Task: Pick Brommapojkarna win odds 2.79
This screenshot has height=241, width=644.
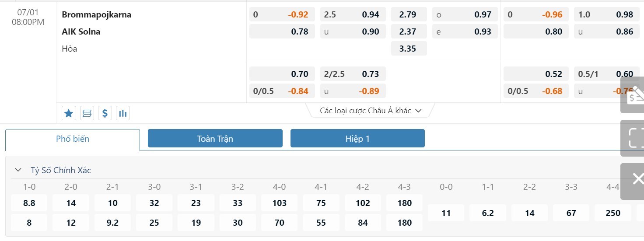Action: click(x=408, y=14)
